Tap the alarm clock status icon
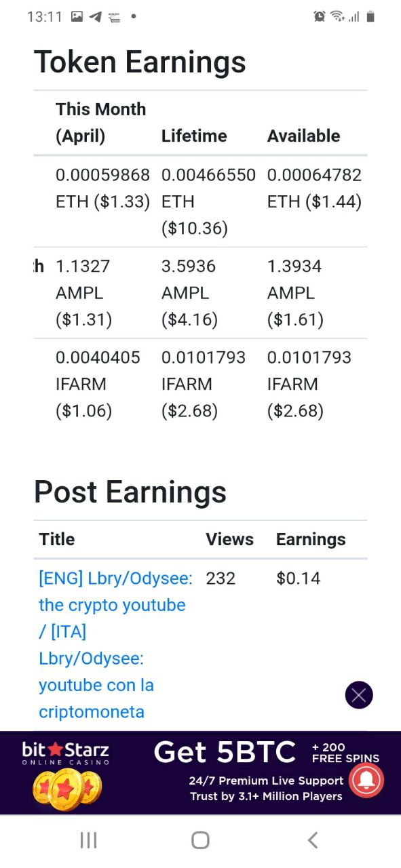 click(320, 16)
